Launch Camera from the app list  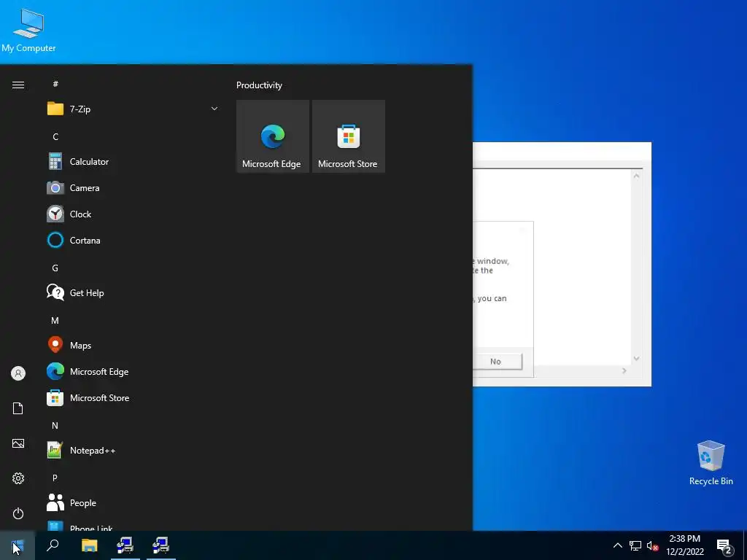tap(132, 187)
